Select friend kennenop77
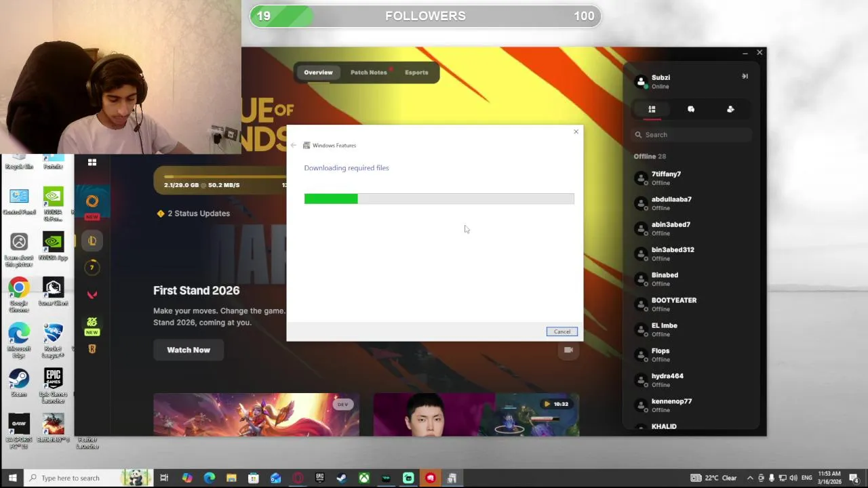Screen dimensions: 868x488 tap(691, 405)
